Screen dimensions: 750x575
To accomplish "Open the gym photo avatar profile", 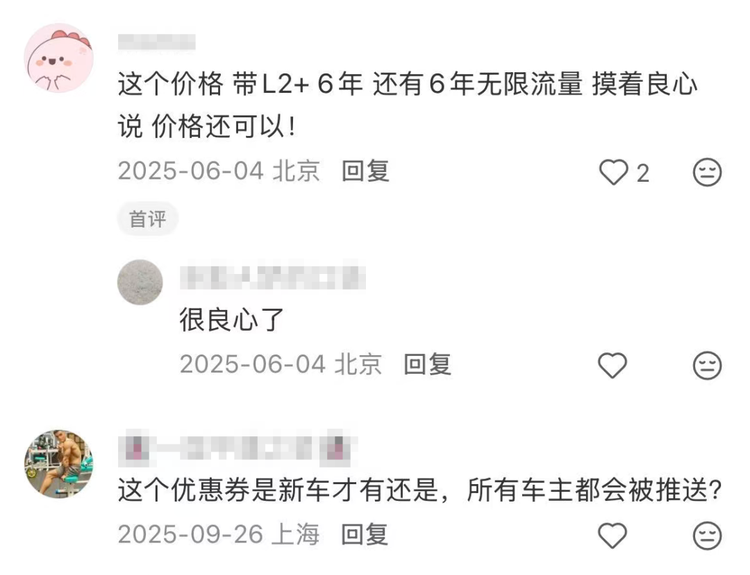I will tap(59, 464).
